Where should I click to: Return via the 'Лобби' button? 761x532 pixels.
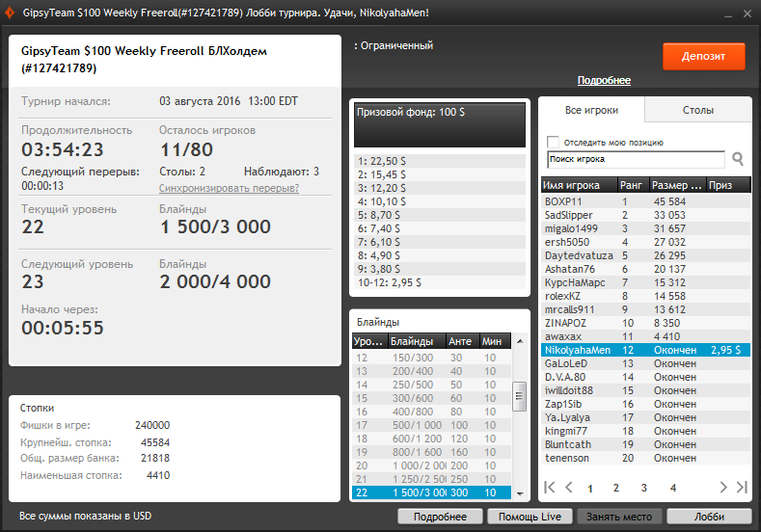pos(709,517)
